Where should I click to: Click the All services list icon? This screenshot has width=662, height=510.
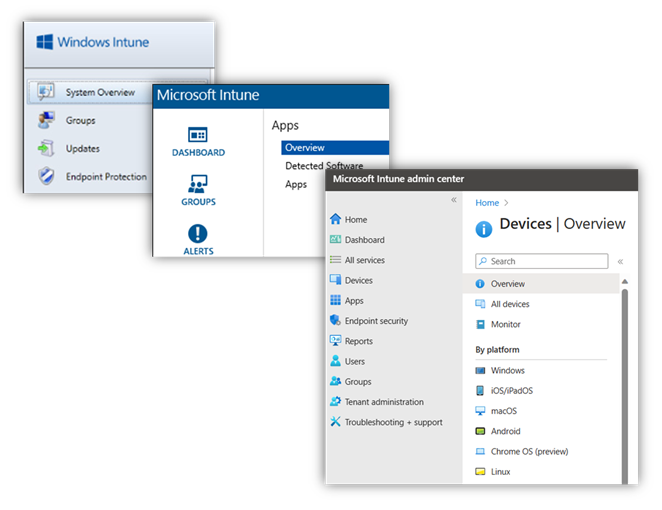[x=335, y=260]
